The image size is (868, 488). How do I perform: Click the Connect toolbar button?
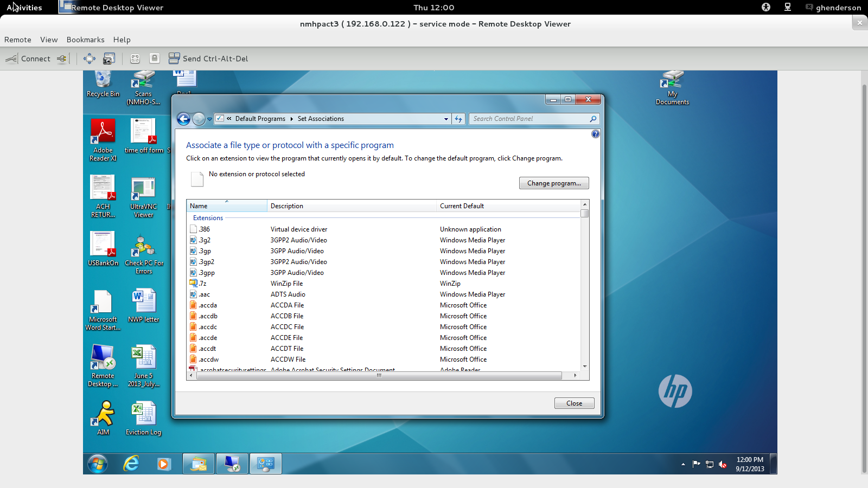28,59
